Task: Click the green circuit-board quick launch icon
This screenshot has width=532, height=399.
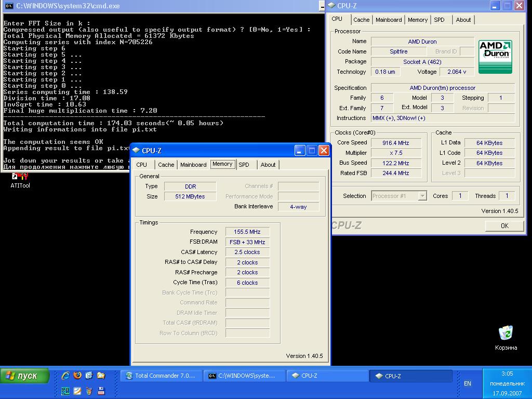Action: (x=65, y=391)
